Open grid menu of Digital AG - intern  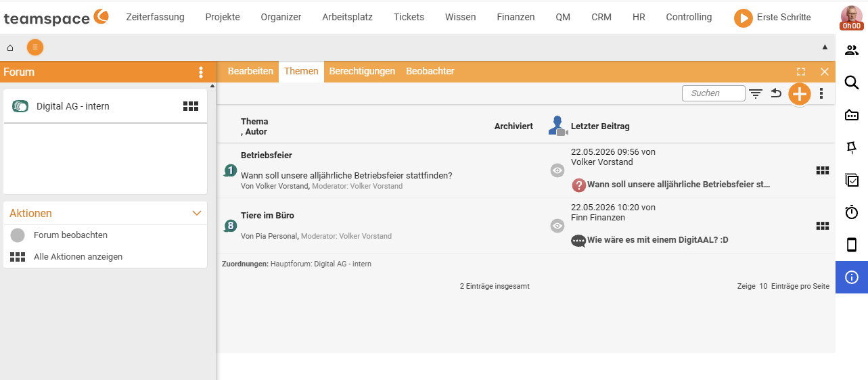tap(191, 106)
